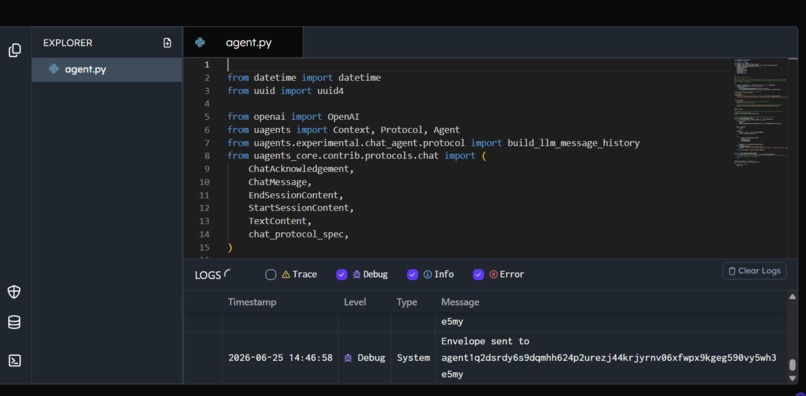Open the files explorer sidebar icon
Screen dimensions: 806x396
pos(14,50)
